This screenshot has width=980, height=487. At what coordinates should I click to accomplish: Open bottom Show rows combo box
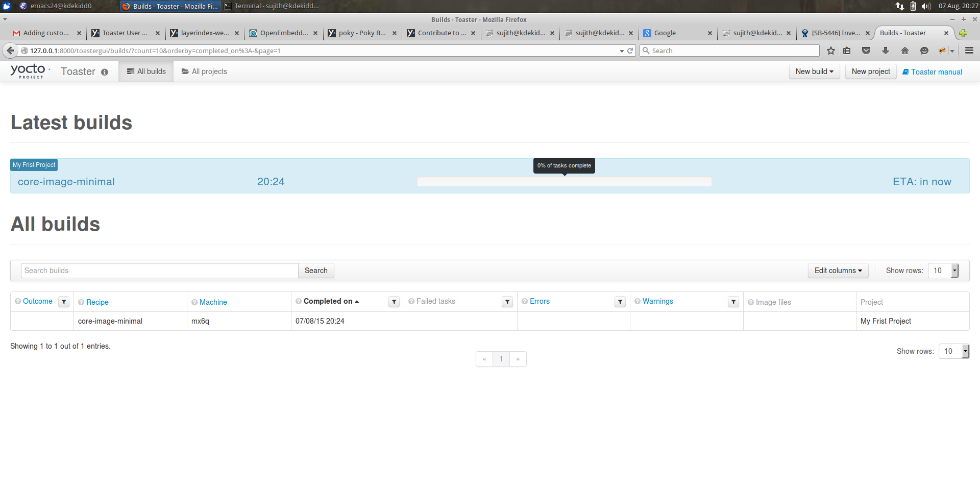pyautogui.click(x=953, y=351)
